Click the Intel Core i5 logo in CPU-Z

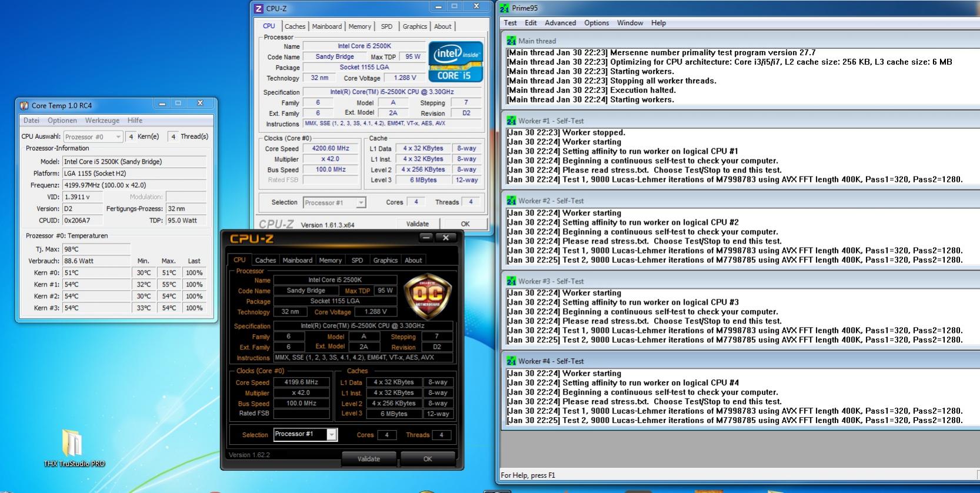[x=456, y=61]
